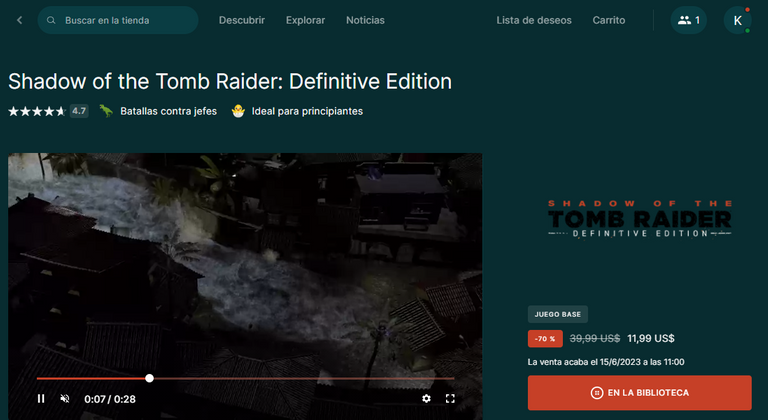Screen dimensions: 768x420
Task: Click the original price 39,99 US$
Action: [595, 339]
